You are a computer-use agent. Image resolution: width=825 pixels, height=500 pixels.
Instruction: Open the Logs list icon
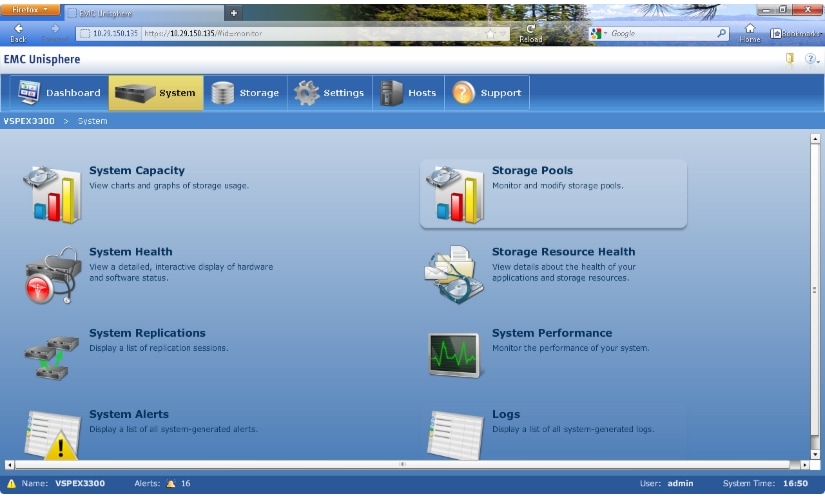pos(455,436)
